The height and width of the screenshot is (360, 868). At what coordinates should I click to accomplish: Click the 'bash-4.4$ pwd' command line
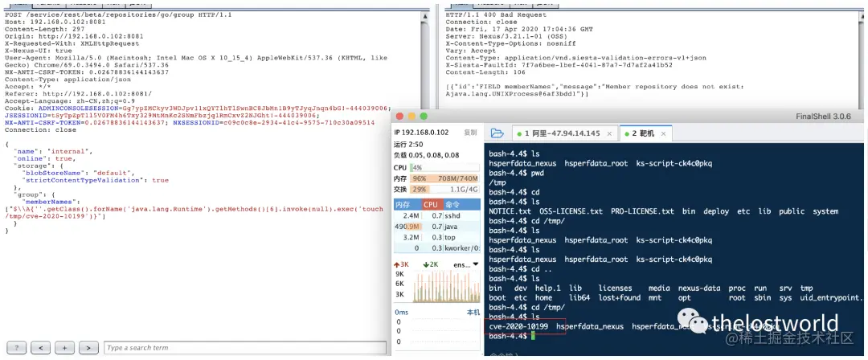click(516, 173)
